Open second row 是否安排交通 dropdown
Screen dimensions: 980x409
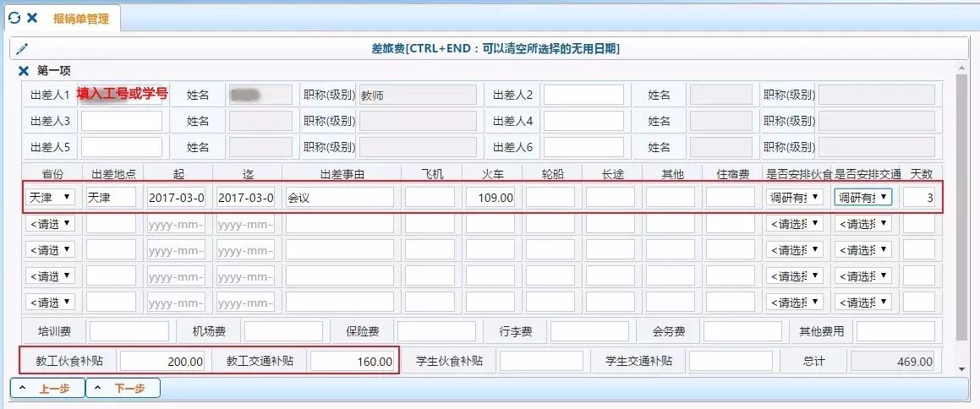(863, 224)
